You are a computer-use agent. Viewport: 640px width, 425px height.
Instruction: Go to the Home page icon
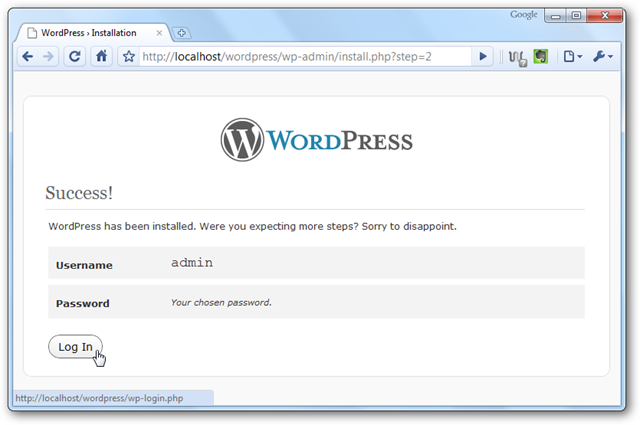coord(101,56)
